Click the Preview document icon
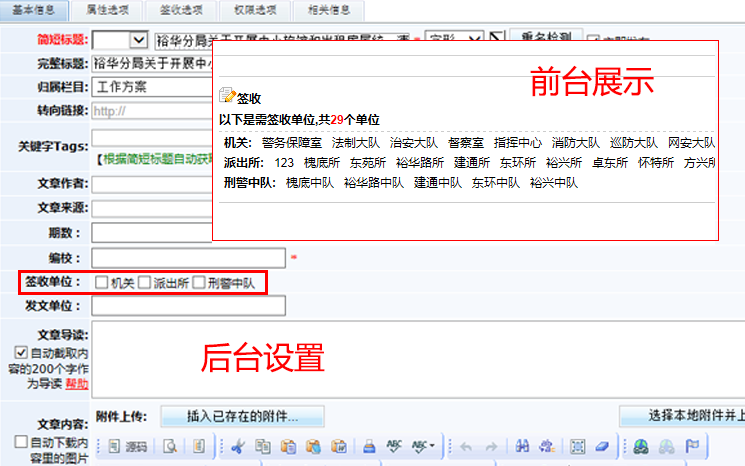 click(x=171, y=446)
